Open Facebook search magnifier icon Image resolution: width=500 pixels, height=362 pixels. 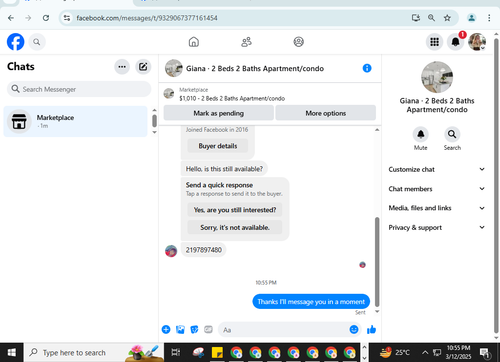point(37,42)
